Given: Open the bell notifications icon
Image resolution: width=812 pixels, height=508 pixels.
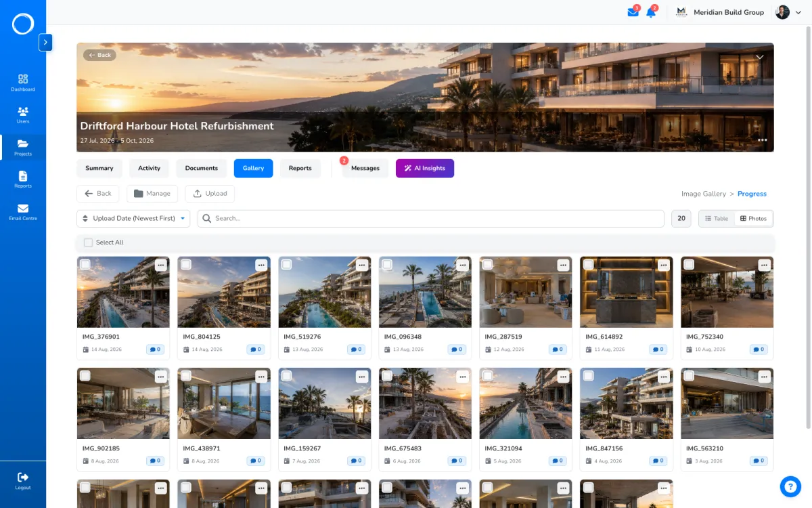Looking at the screenshot, I should pyautogui.click(x=651, y=12).
